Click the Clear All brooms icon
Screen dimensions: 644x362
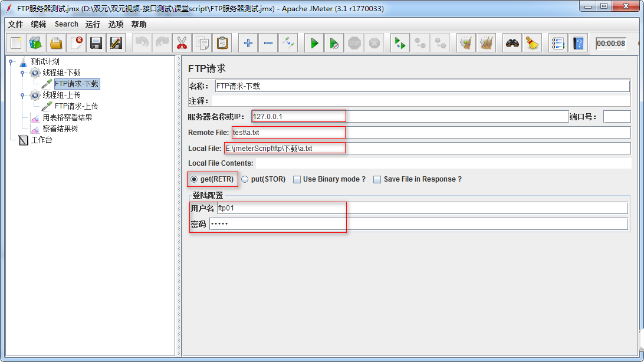487,43
